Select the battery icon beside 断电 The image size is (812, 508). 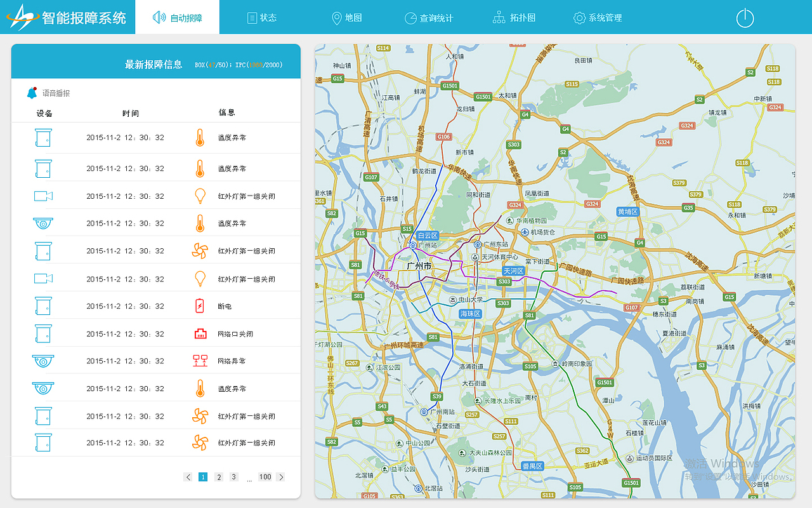200,306
